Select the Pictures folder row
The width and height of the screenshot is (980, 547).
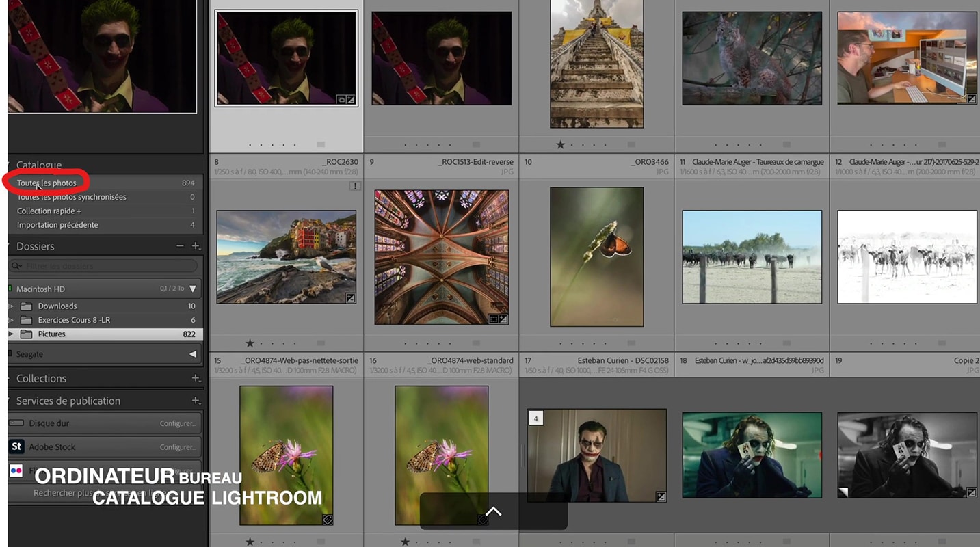pos(106,334)
